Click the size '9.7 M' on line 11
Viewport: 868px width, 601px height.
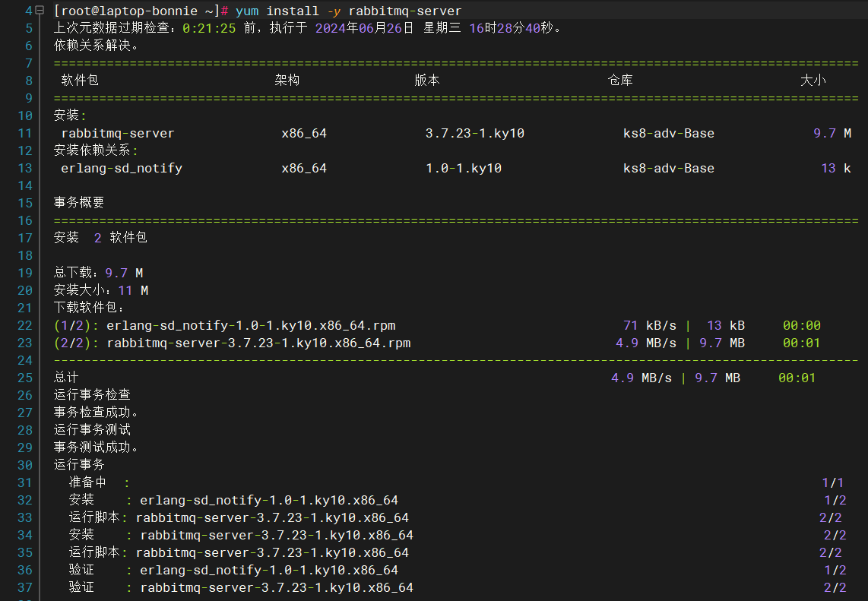(x=832, y=134)
